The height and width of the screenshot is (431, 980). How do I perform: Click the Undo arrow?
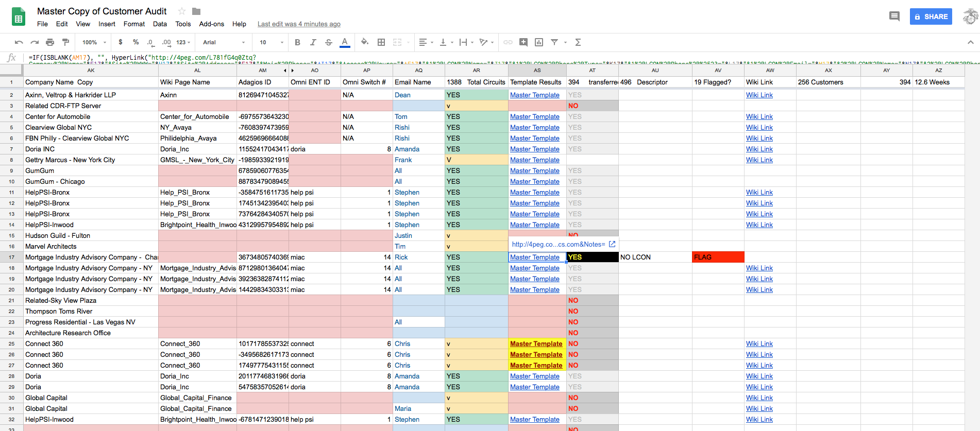click(19, 42)
